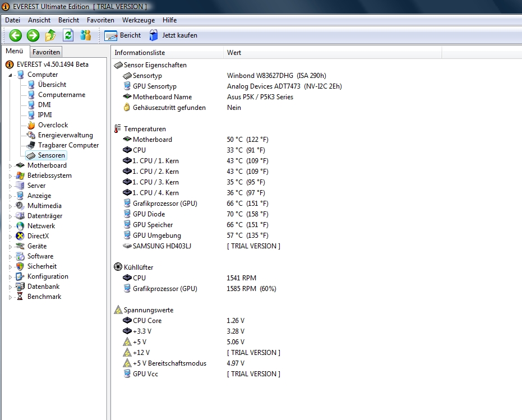The image size is (522, 420).
Task: Switch to the Favoriten tab
Action: (x=46, y=52)
